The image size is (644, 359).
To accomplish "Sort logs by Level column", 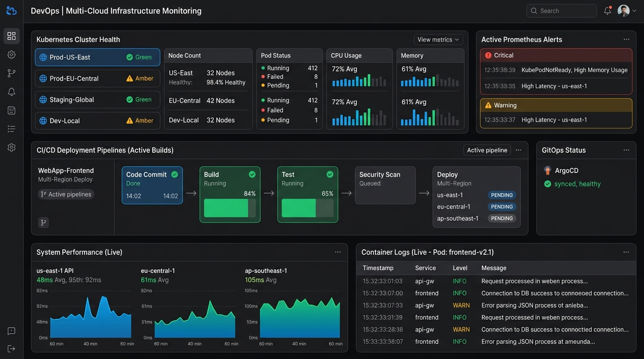I will coord(460,268).
